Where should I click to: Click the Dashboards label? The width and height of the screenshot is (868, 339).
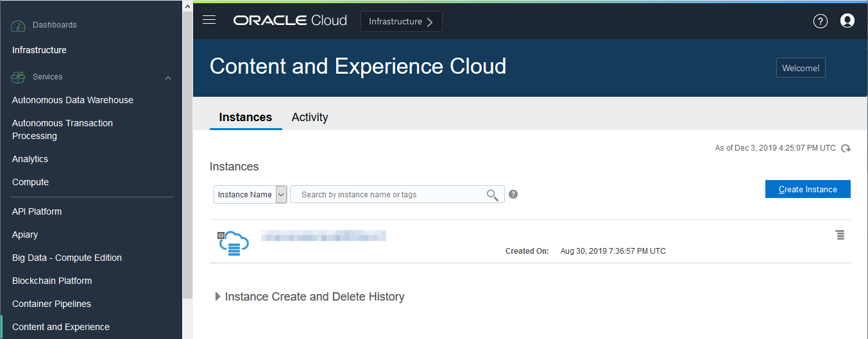pos(55,25)
